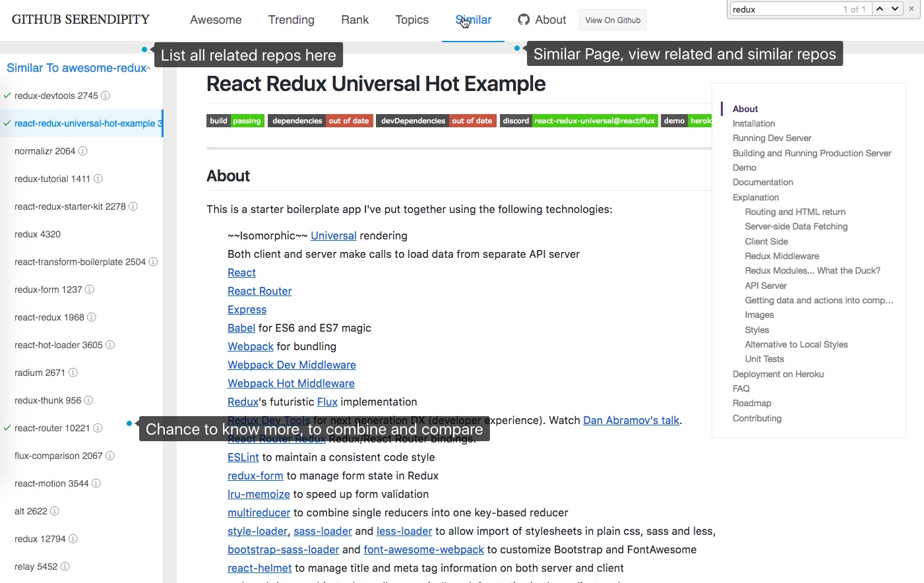Select the normalizr 2064 repo
This screenshot has width=924, height=583.
(45, 151)
